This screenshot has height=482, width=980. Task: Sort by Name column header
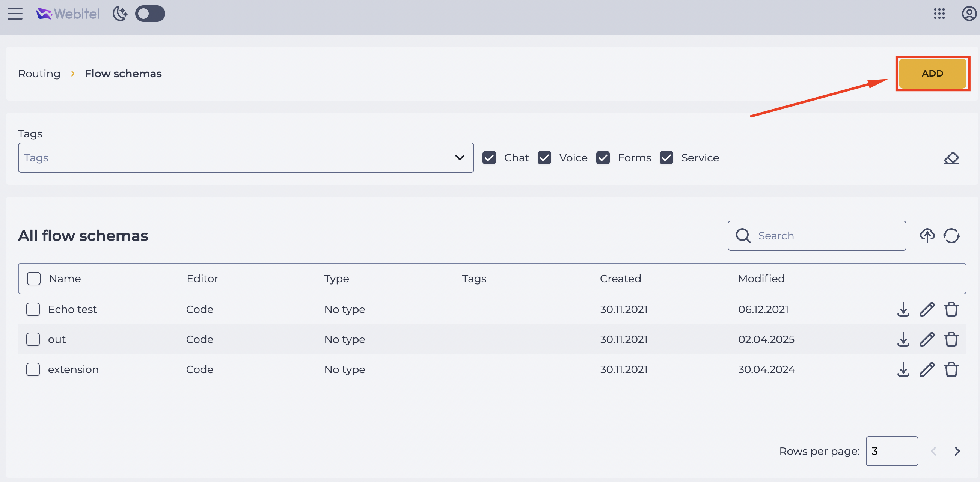(65, 279)
